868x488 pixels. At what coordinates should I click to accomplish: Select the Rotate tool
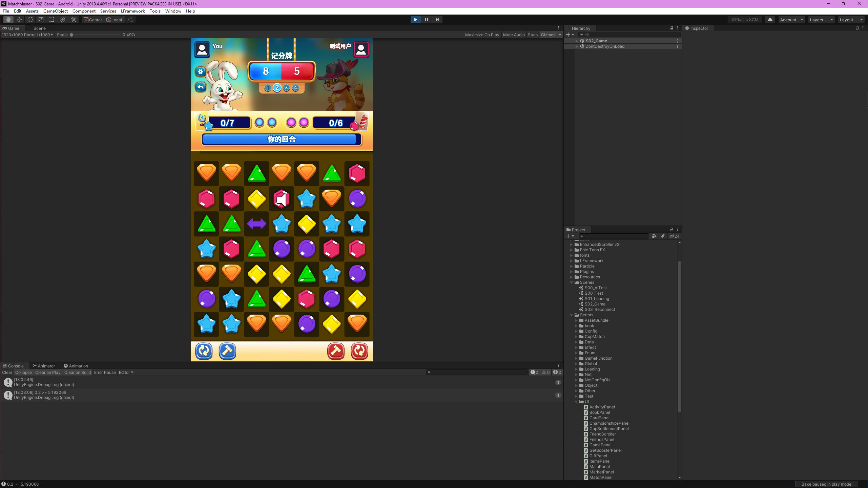tap(30, 20)
